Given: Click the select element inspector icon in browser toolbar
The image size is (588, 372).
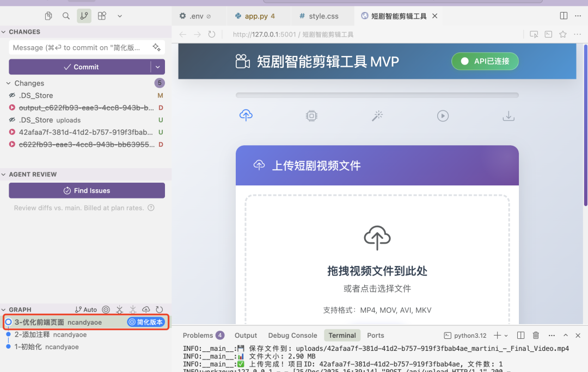Looking at the screenshot, I should click(x=534, y=34).
